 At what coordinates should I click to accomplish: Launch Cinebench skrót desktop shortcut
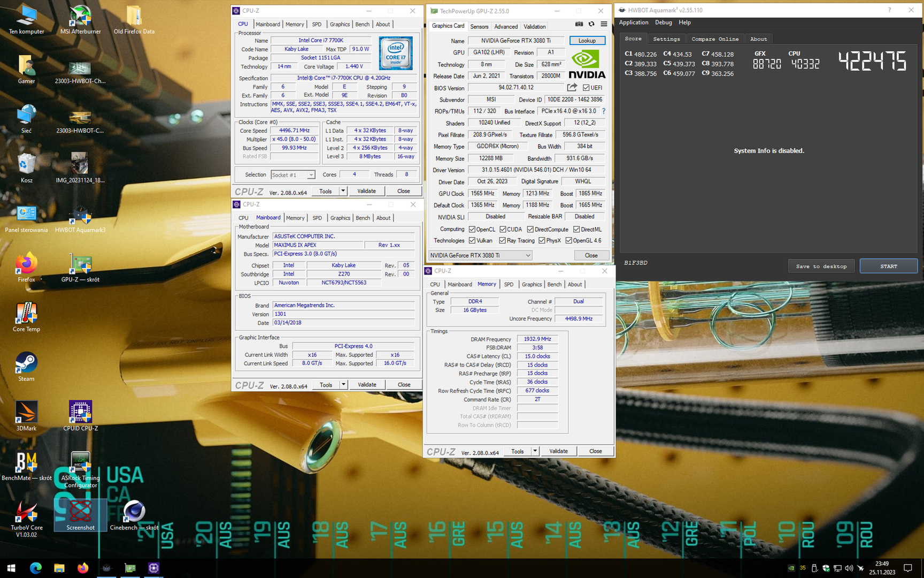(x=134, y=516)
